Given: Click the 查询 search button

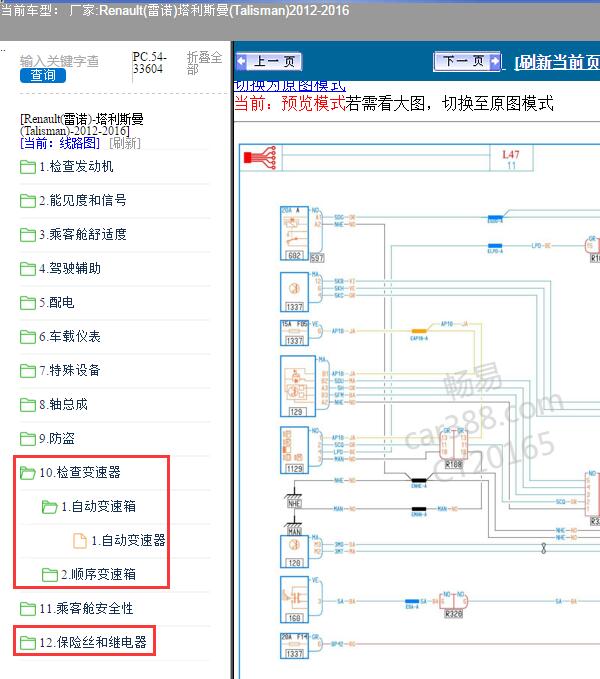Looking at the screenshot, I should point(43,75).
